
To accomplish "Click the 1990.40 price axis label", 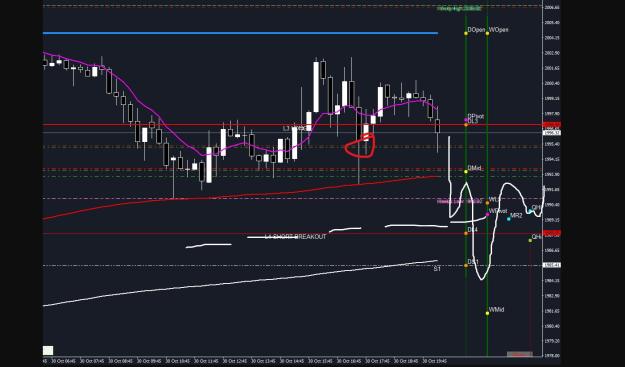I will (552, 204).
